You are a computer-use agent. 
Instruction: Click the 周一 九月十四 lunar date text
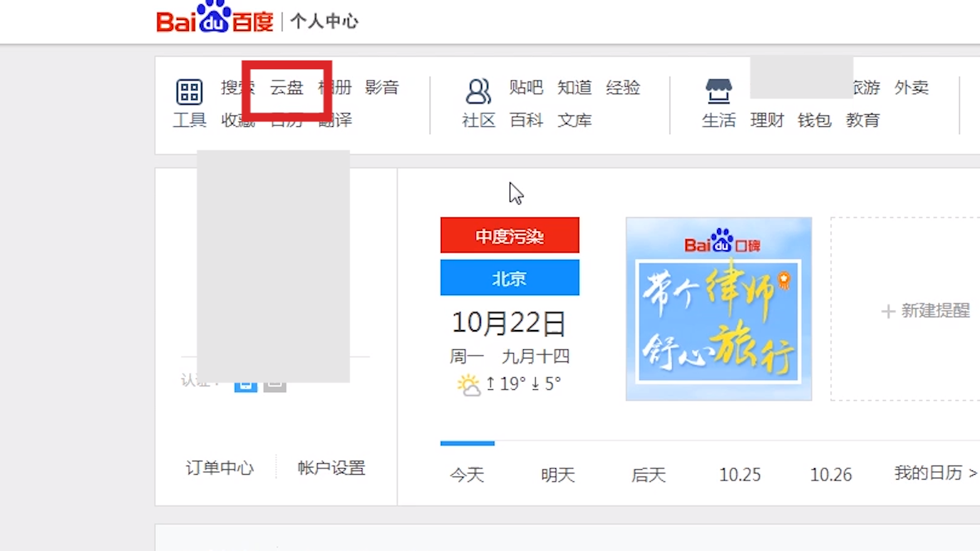coord(510,356)
